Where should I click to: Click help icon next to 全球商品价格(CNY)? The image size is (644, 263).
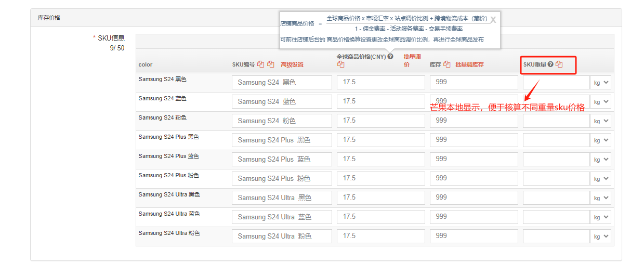390,57
